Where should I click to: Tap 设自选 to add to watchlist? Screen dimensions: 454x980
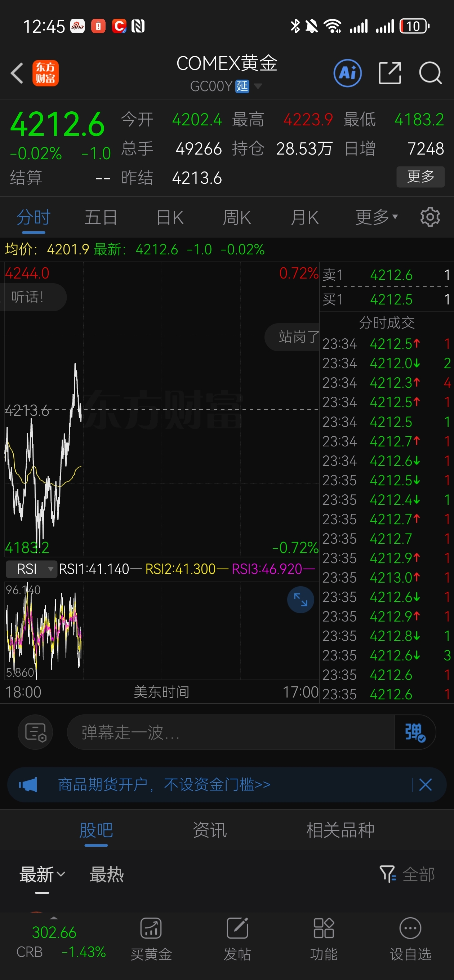410,939
